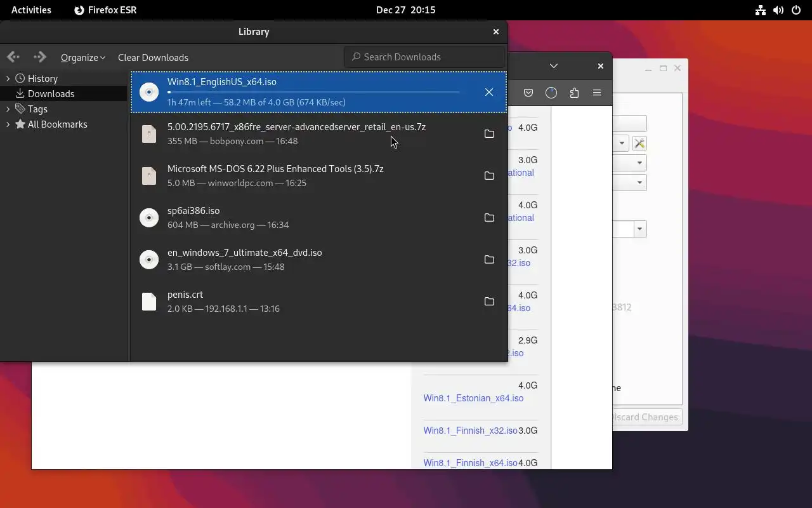
Task: Open the power icon in top bar
Action: click(796, 10)
